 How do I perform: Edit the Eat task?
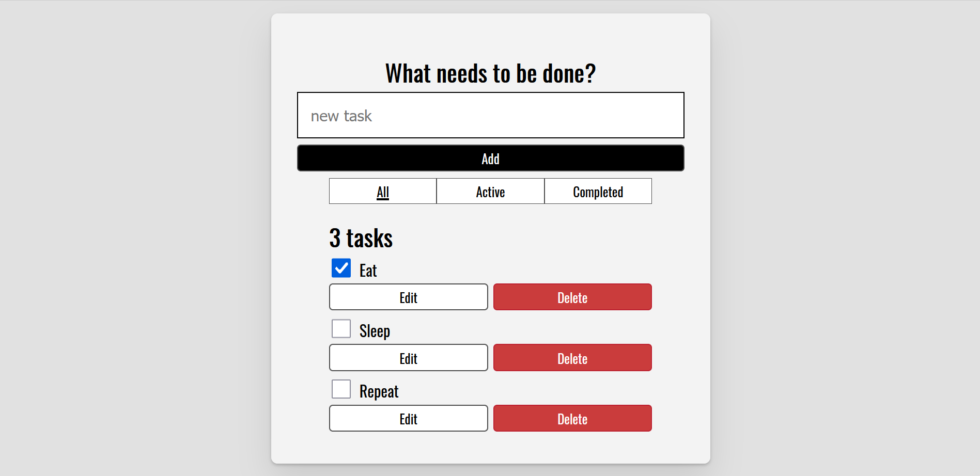pos(408,297)
